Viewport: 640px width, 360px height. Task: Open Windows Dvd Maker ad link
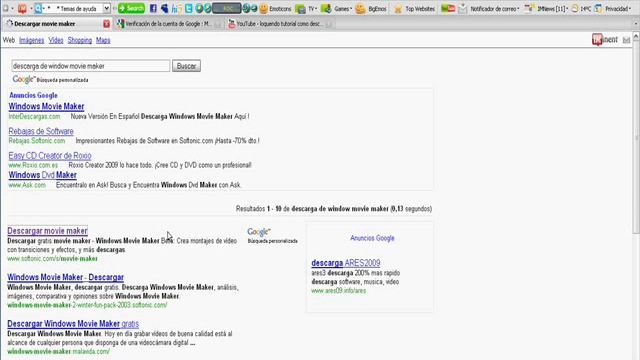click(42, 175)
